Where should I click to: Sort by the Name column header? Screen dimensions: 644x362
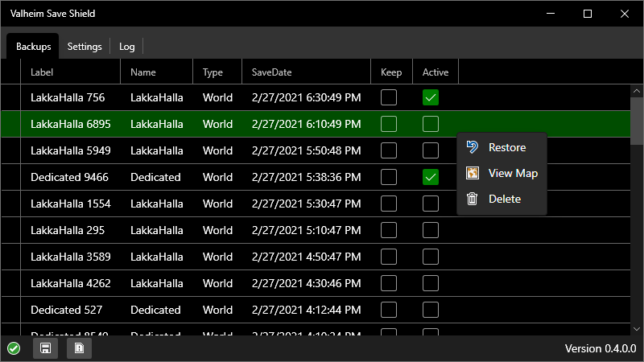click(x=156, y=72)
